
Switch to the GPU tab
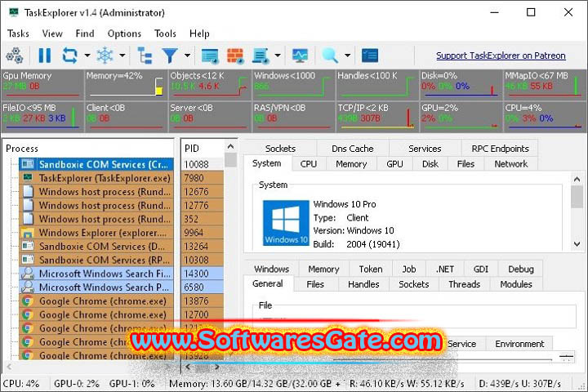(394, 164)
